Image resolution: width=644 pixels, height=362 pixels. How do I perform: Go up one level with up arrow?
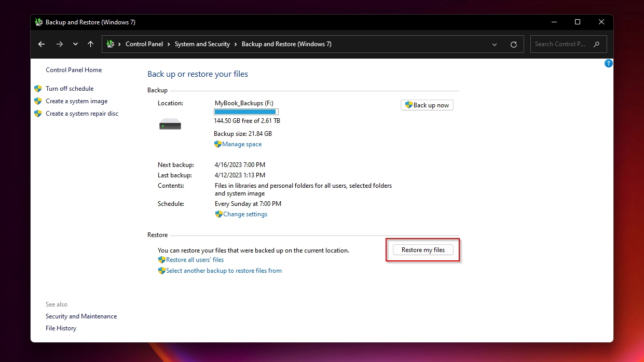91,45
